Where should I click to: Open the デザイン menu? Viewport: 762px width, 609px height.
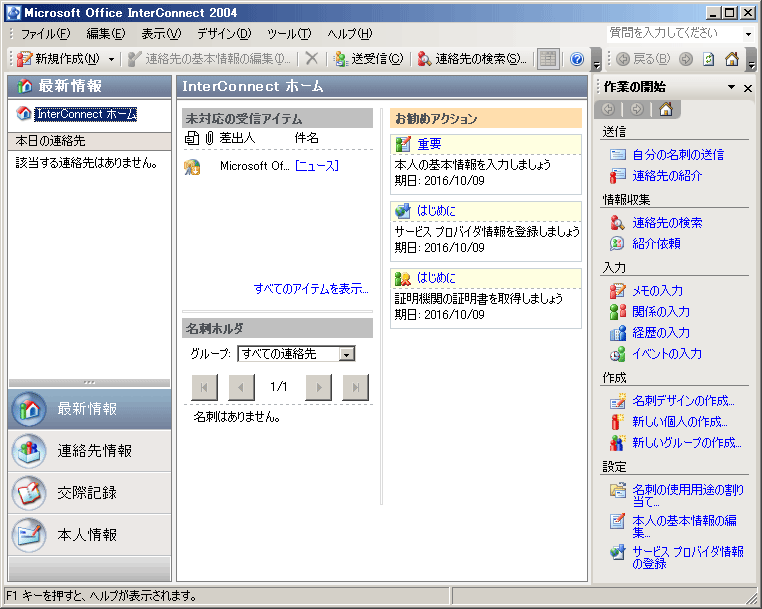coord(224,34)
